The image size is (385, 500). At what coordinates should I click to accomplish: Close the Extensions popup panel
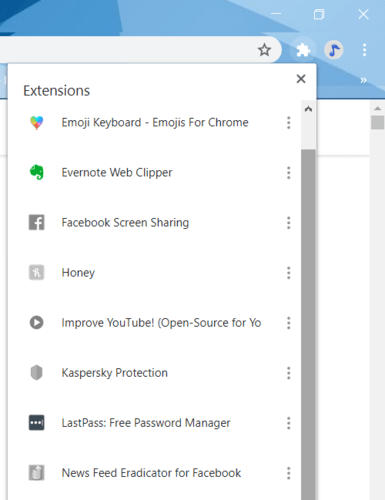click(x=301, y=79)
